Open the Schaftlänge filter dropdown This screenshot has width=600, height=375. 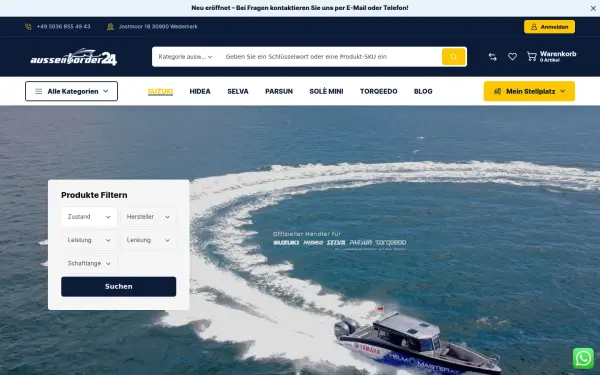89,264
